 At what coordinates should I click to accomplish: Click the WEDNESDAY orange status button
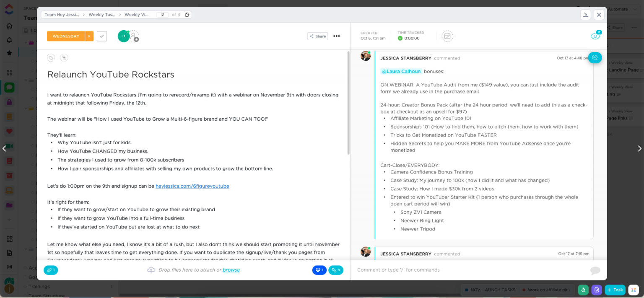[66, 36]
